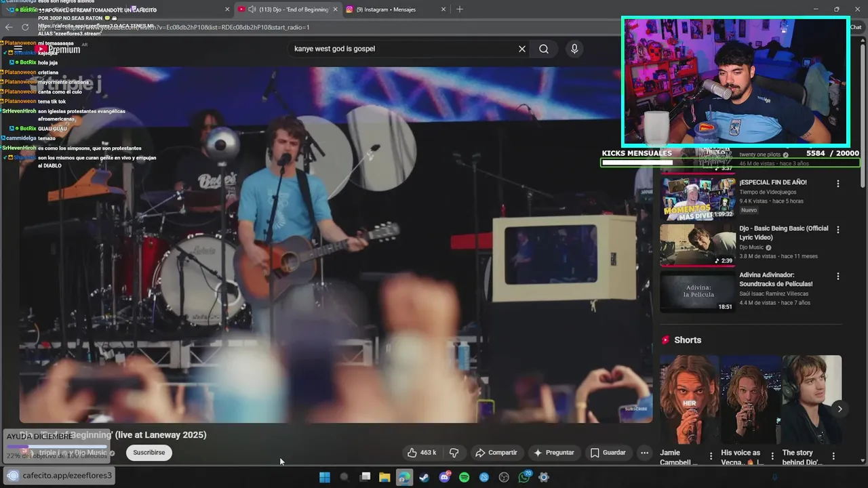Open a new browser tab with plus
The image size is (868, 488).
click(x=460, y=9)
